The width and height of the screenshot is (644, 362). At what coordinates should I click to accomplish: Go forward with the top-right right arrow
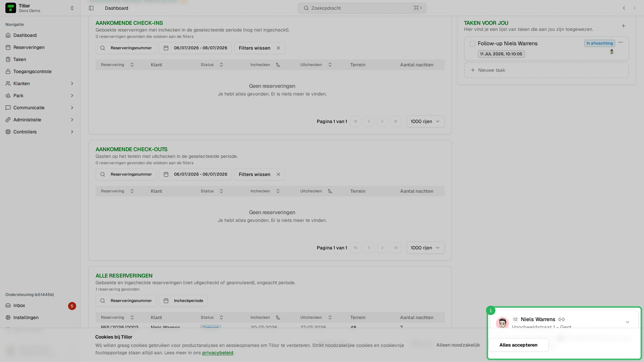click(634, 8)
